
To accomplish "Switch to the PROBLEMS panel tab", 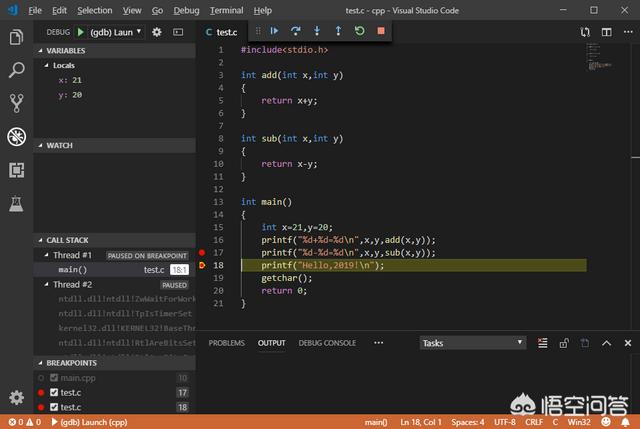I will (227, 343).
